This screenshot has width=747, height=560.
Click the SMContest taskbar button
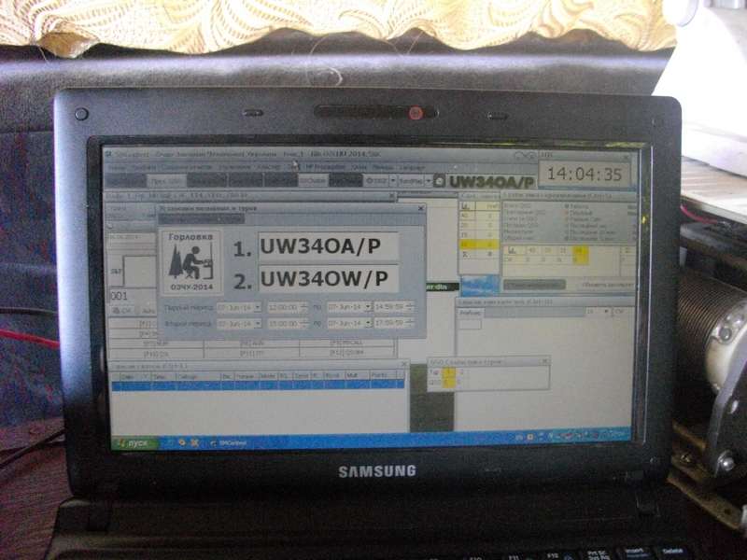pyautogui.click(x=229, y=442)
